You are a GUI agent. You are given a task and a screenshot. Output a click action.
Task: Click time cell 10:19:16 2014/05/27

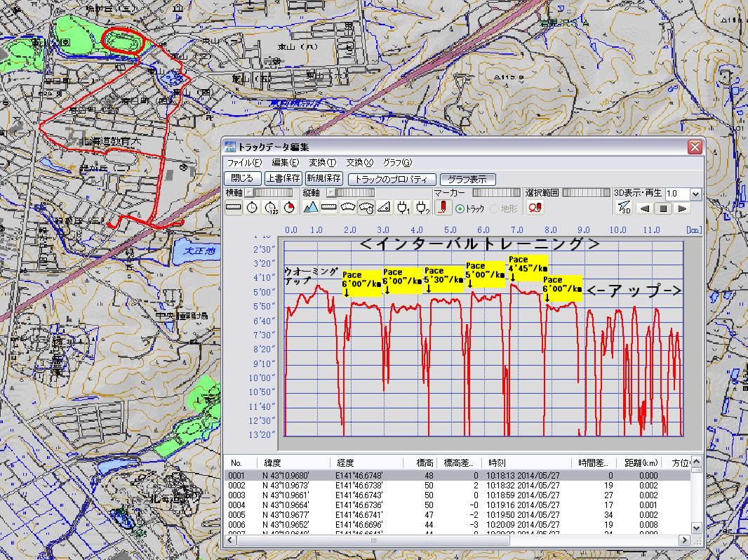[523, 505]
